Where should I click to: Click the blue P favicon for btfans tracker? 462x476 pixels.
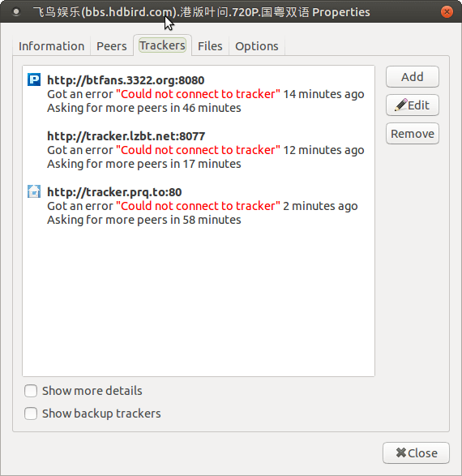pos(34,79)
